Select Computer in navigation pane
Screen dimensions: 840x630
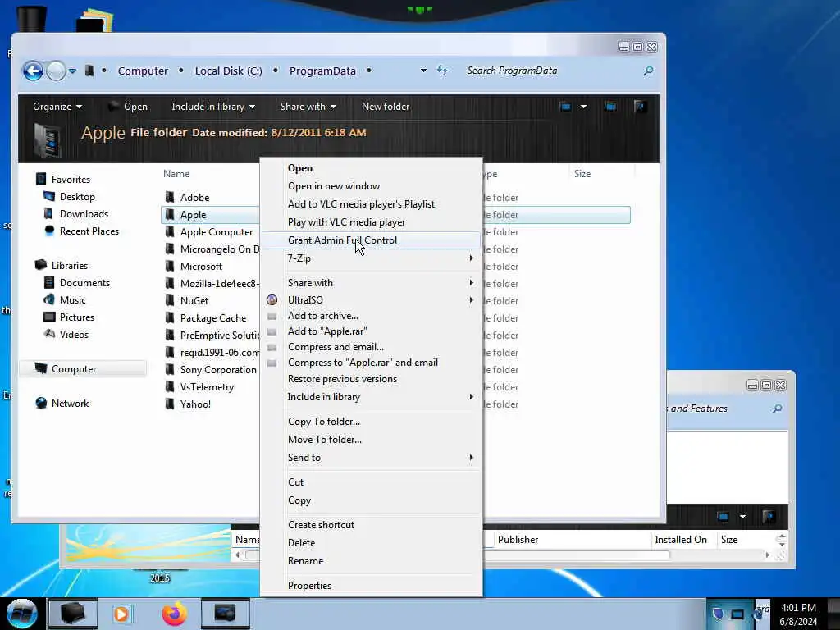coord(73,368)
